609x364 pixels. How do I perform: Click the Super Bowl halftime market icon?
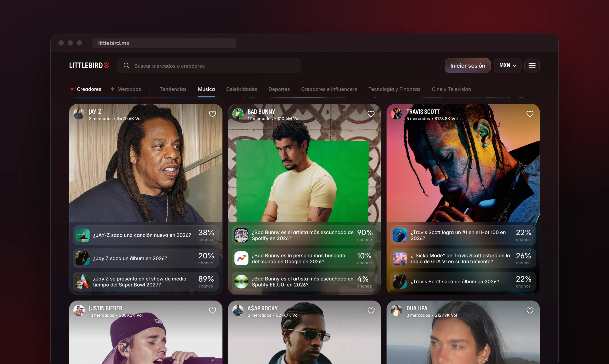[82, 282]
